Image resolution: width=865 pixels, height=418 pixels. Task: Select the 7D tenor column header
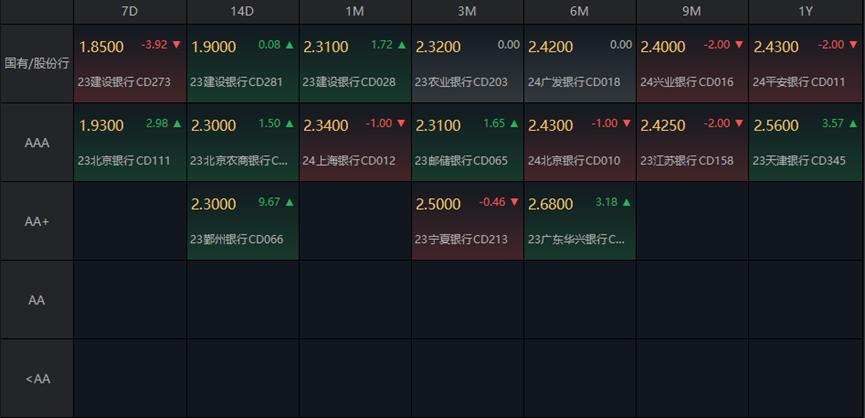tap(130, 11)
